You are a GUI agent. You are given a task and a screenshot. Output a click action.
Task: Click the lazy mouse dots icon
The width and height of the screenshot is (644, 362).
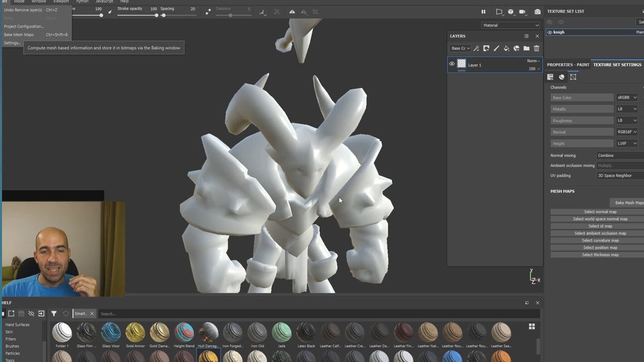(208, 12)
